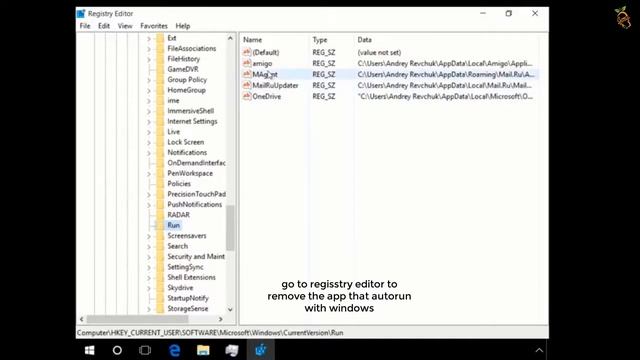
Task: Open File Explorer from taskbar
Action: (x=203, y=350)
